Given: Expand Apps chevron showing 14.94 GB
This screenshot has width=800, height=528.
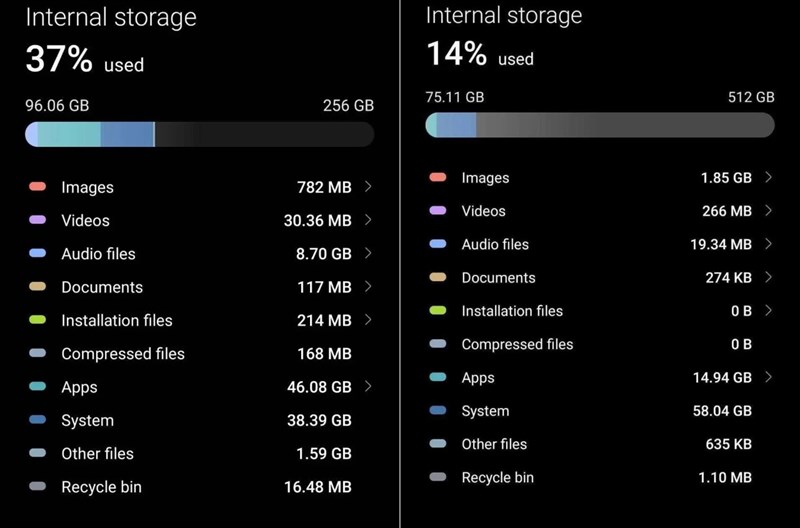Looking at the screenshot, I should 768,377.
